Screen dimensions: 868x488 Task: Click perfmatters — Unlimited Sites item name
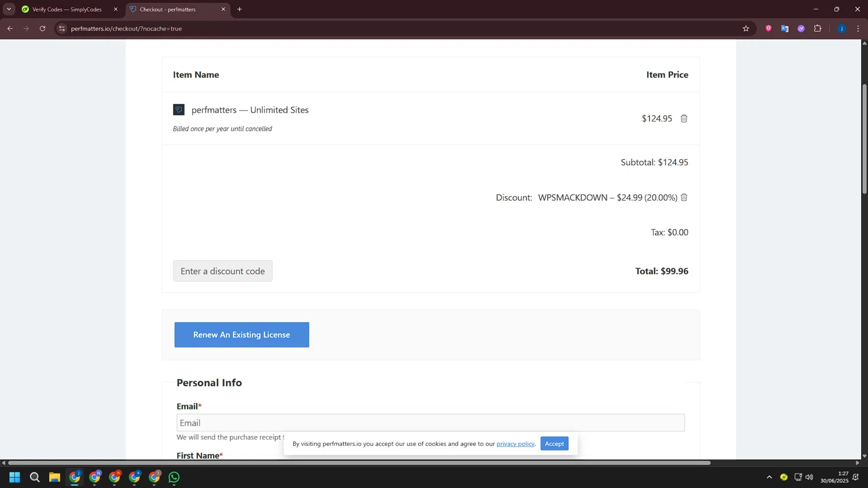click(x=250, y=110)
